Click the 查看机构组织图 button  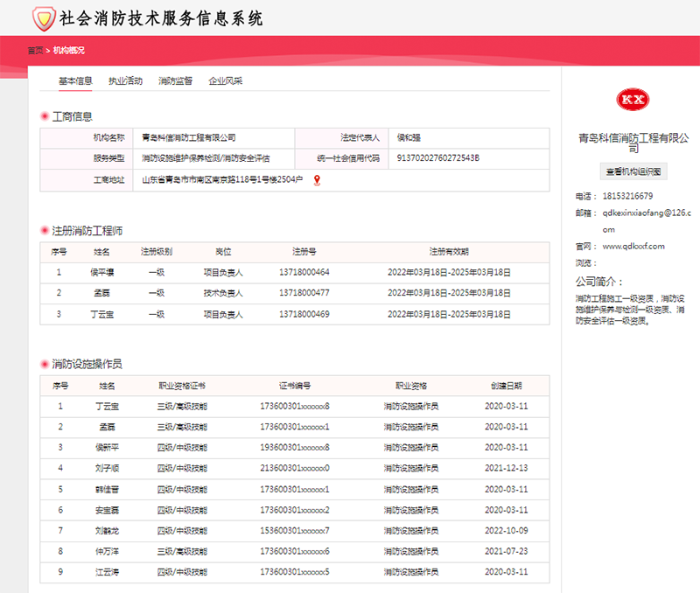633,171
